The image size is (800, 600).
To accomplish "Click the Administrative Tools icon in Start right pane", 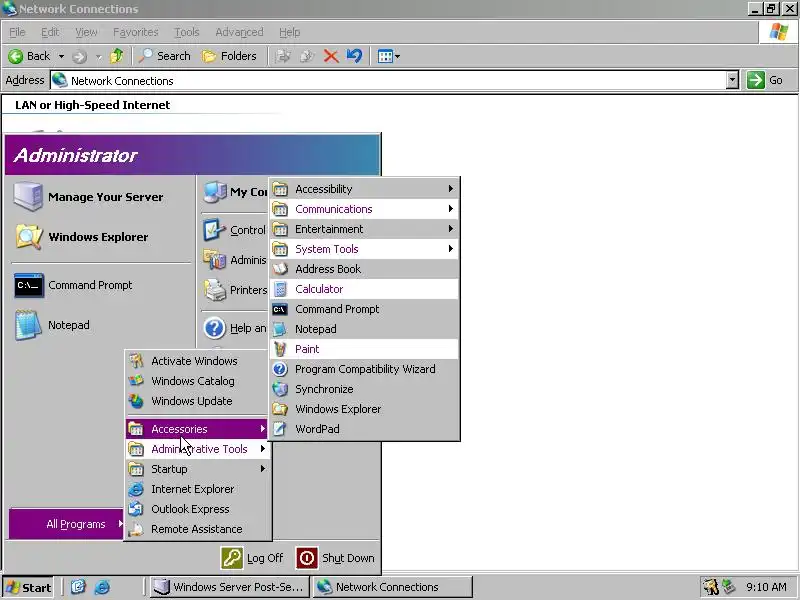I will 214,260.
